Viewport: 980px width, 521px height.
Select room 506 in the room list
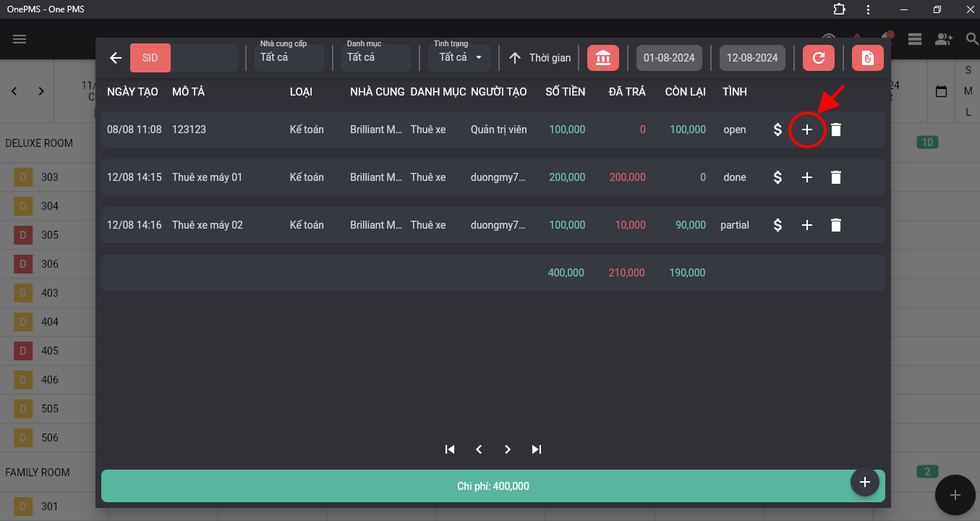[50, 438]
